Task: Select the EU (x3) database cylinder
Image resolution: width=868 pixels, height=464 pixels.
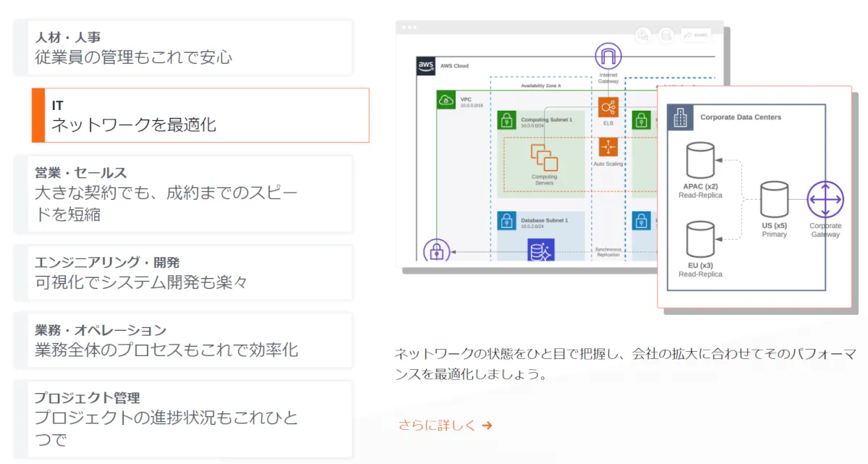Action: 700,240
